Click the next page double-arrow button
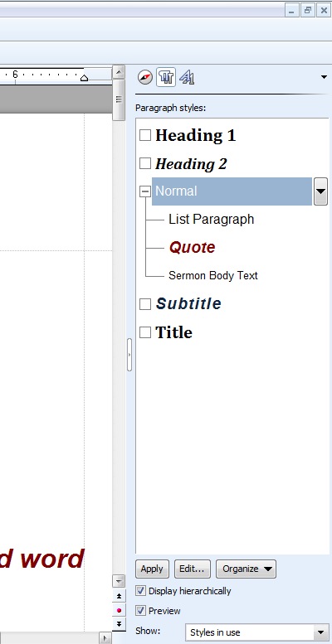 coord(119,624)
